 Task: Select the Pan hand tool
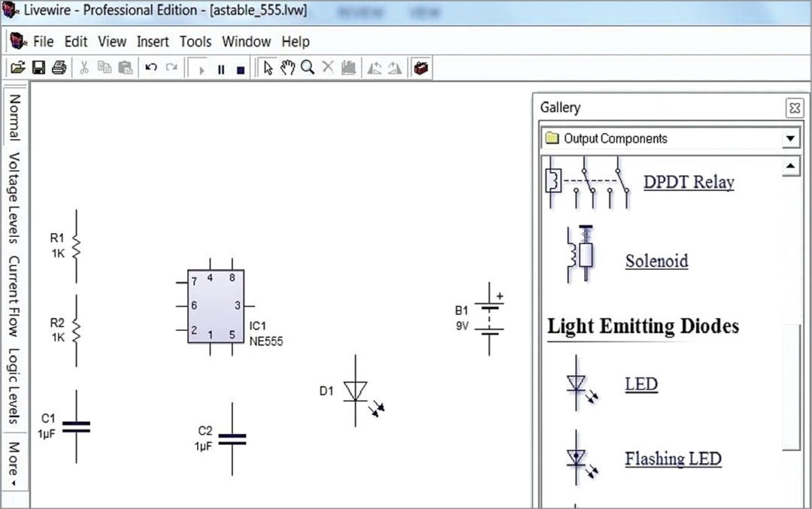tap(287, 68)
